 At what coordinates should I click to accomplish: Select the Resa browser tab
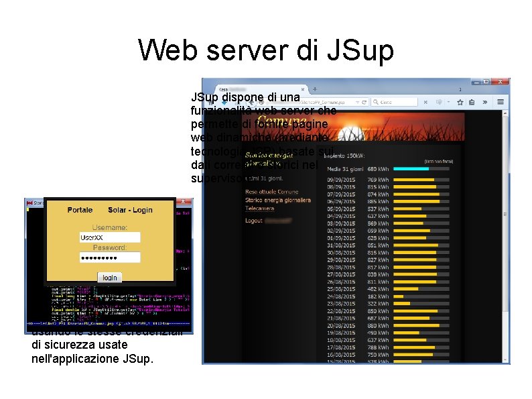pos(261,89)
